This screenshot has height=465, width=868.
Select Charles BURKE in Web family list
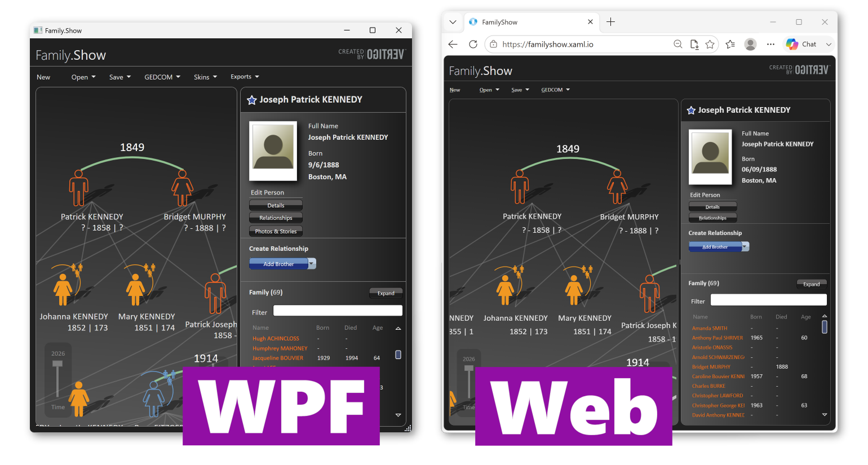coord(708,386)
